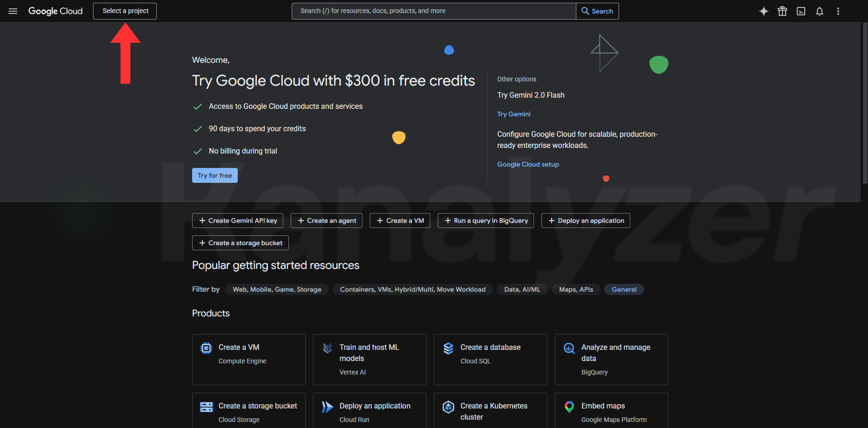Screen dimensions: 868x428
Task: Filter by Maps, APIs
Action: [x=576, y=289]
